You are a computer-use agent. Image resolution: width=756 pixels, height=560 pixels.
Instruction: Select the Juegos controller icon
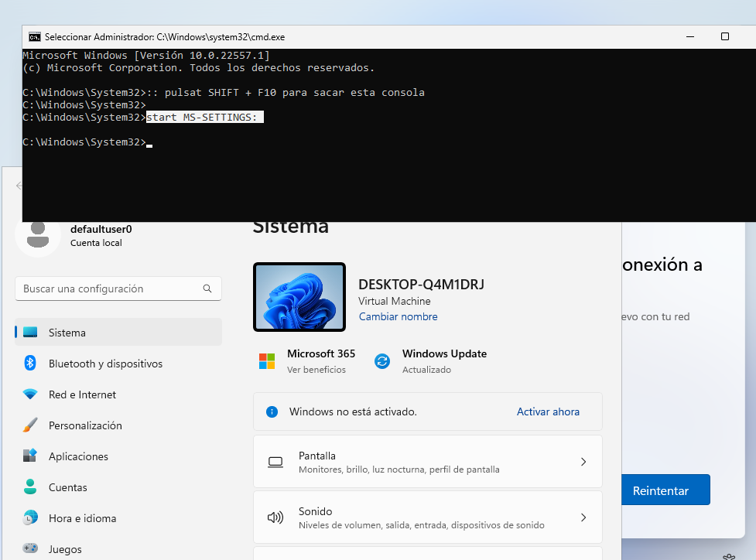click(30, 548)
